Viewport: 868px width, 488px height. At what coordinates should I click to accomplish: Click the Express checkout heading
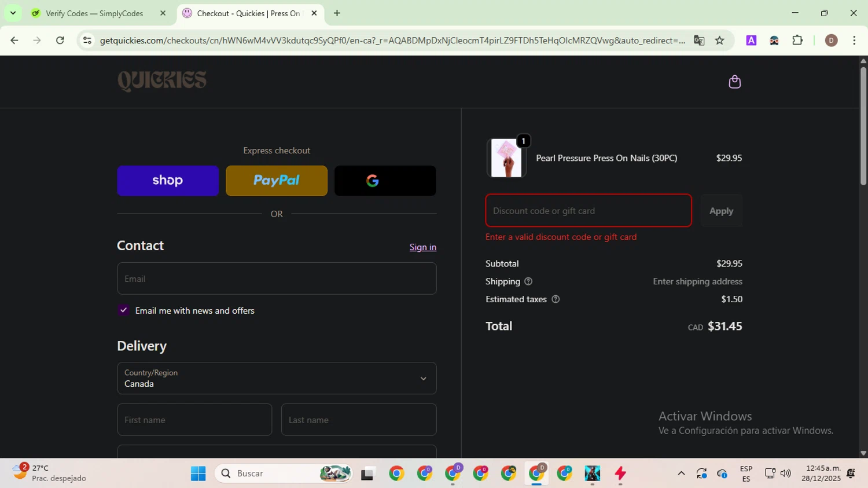tap(277, 151)
